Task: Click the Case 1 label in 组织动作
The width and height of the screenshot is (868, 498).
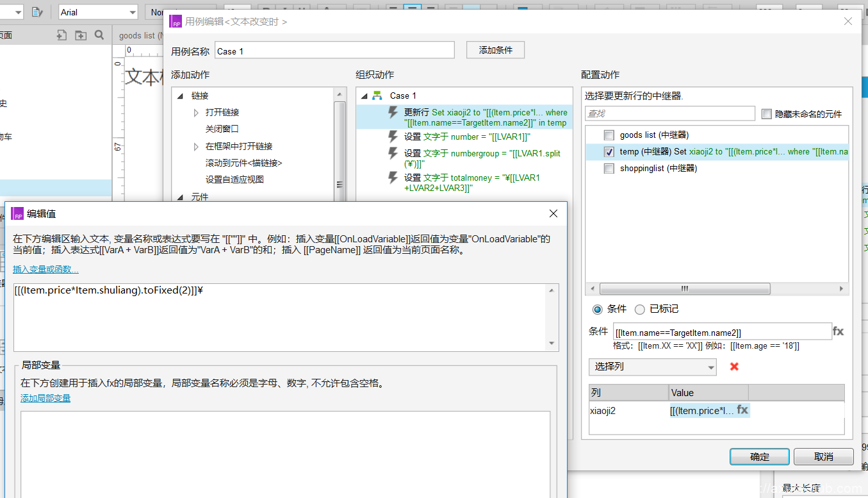Action: click(x=403, y=95)
